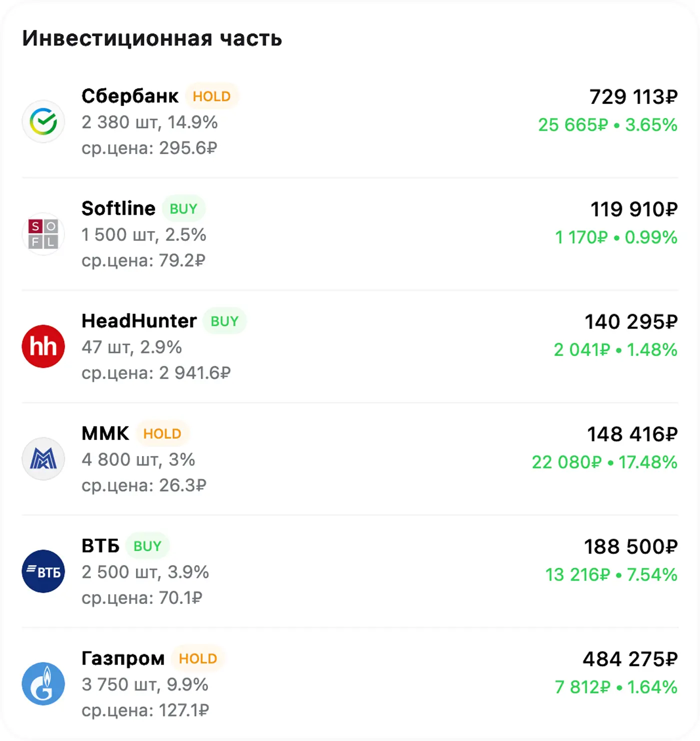700x741 pixels.
Task: Click the HOLD badge beside Газпром
Action: [x=198, y=658]
